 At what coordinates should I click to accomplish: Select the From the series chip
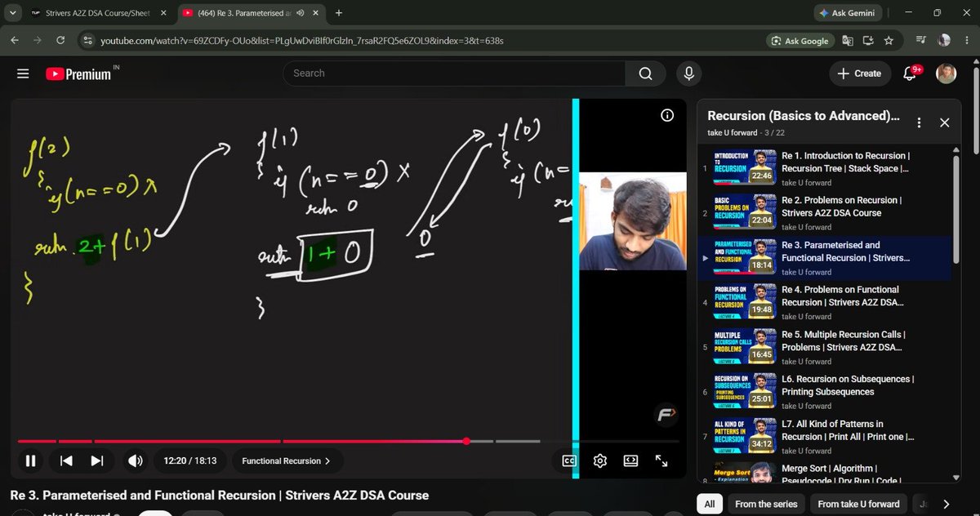click(766, 504)
